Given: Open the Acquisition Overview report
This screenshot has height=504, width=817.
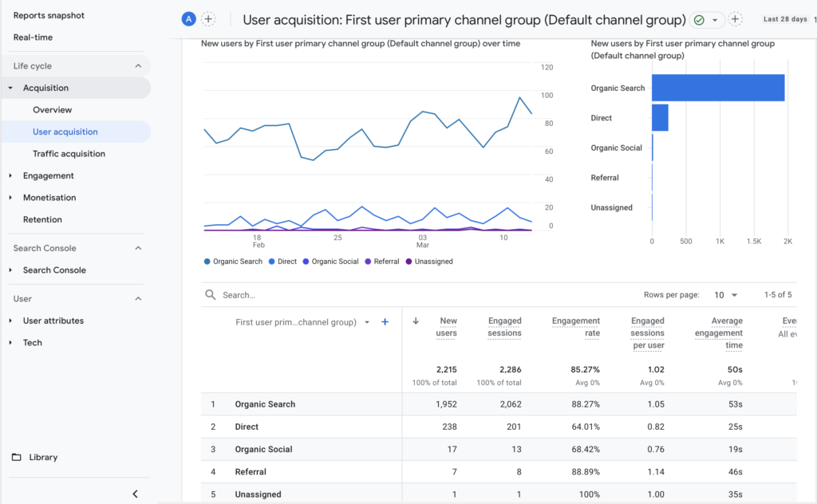Looking at the screenshot, I should click(x=52, y=110).
